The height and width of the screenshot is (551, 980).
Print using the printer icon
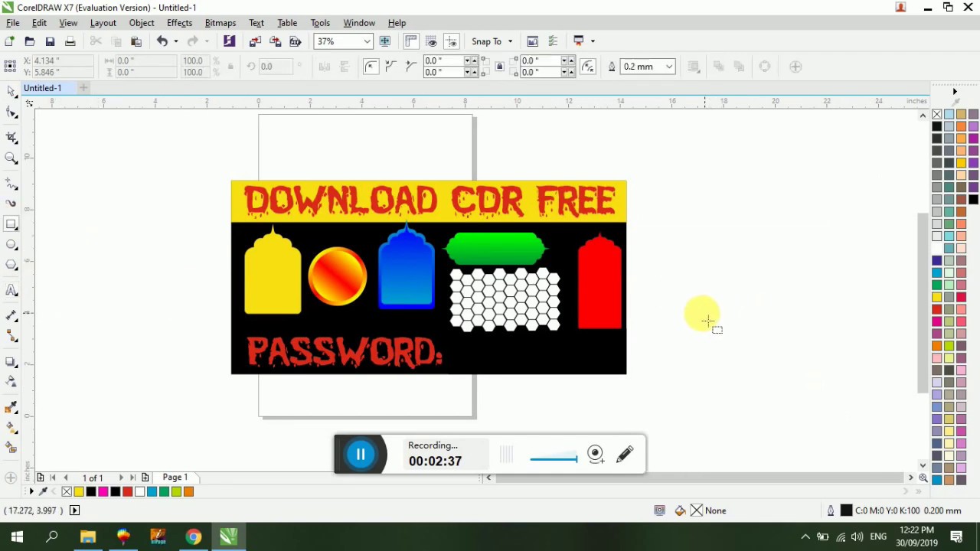pos(70,41)
